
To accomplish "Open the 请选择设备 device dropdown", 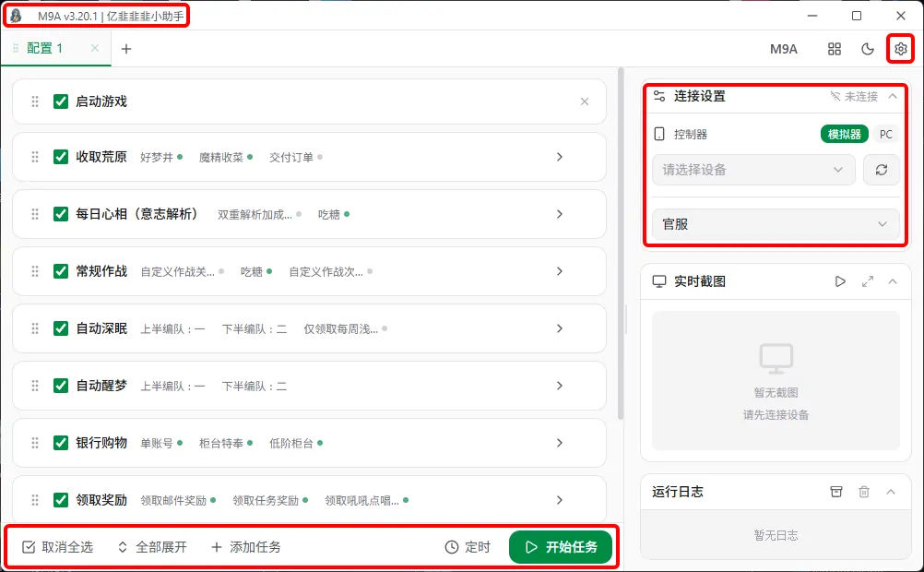I will [x=753, y=170].
